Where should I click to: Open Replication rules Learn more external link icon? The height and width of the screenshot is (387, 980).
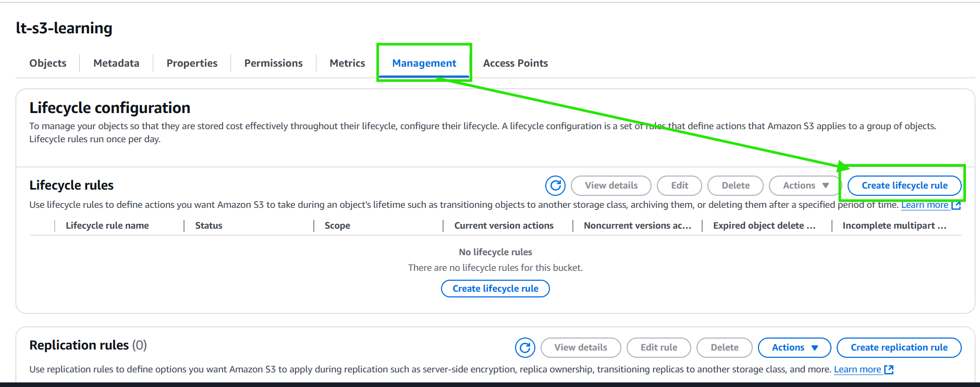tap(889, 369)
